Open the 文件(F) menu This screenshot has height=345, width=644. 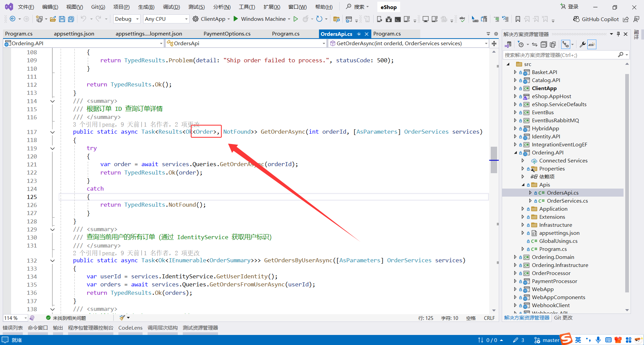coord(26,7)
